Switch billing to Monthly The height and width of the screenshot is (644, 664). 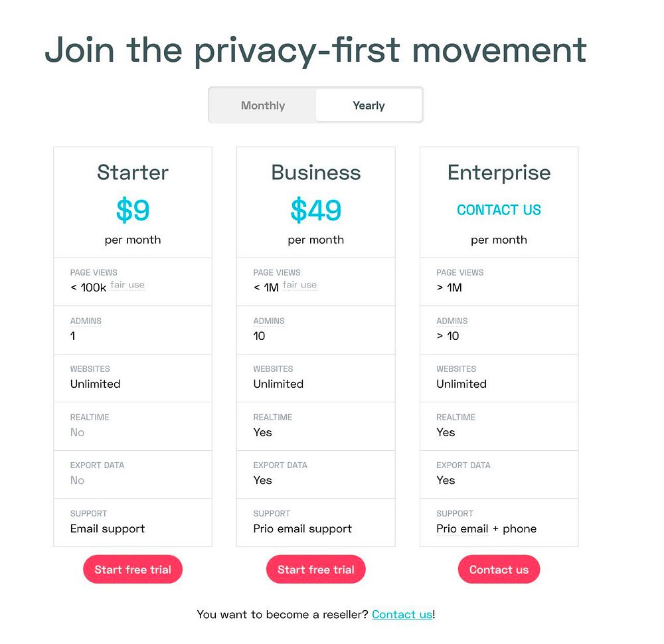click(263, 106)
